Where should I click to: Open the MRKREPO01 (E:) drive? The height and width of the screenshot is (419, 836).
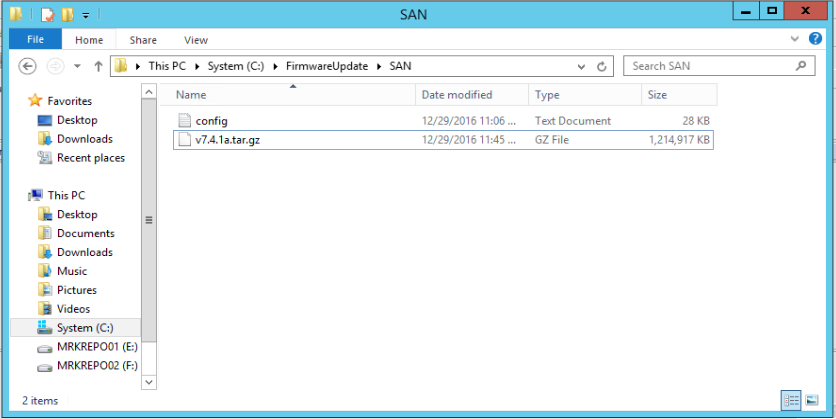97,347
